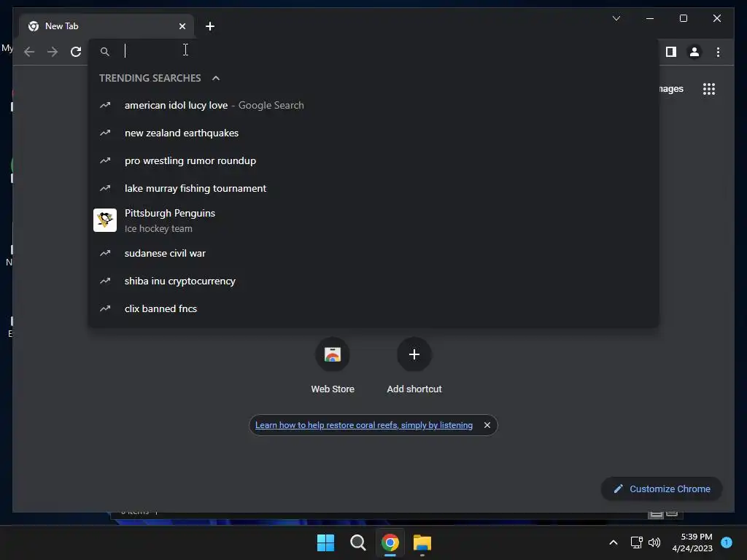
Task: Open a new tab with the plus button
Action: point(209,26)
